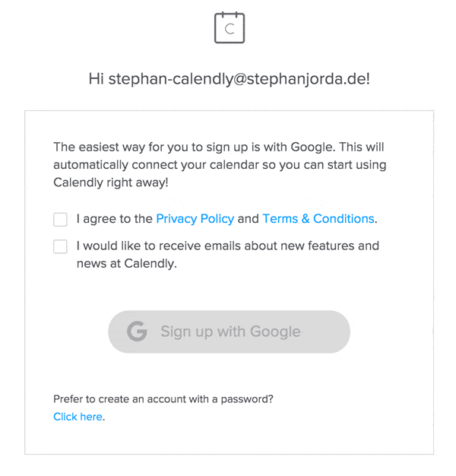Click the 'Calendly right away!' text line
456x476 pixels.
tap(111, 182)
